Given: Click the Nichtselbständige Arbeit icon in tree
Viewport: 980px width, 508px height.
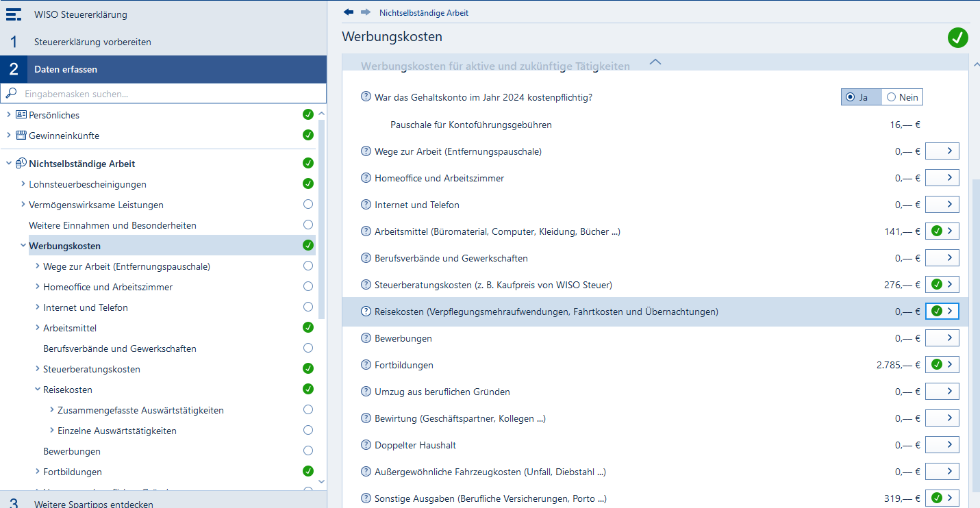Looking at the screenshot, I should 21,164.
